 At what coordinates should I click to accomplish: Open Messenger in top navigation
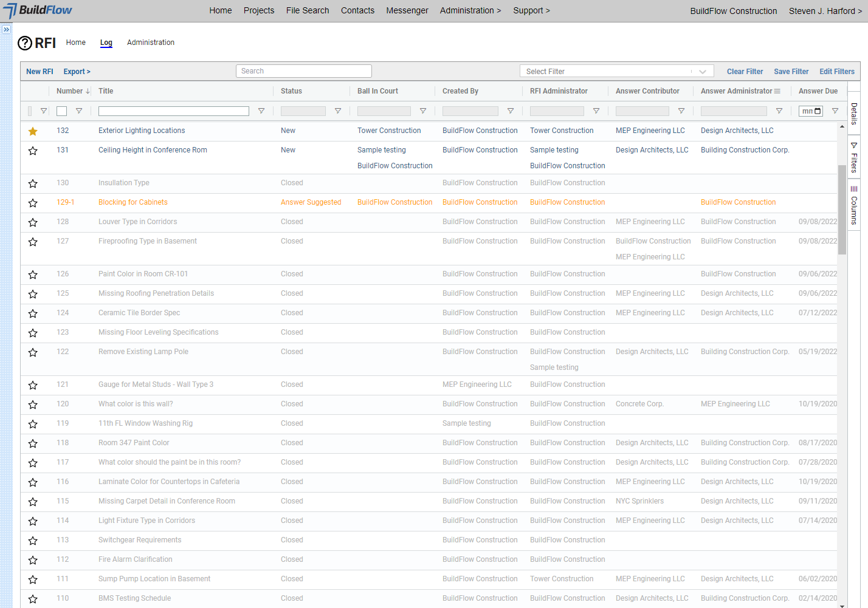[x=407, y=10]
